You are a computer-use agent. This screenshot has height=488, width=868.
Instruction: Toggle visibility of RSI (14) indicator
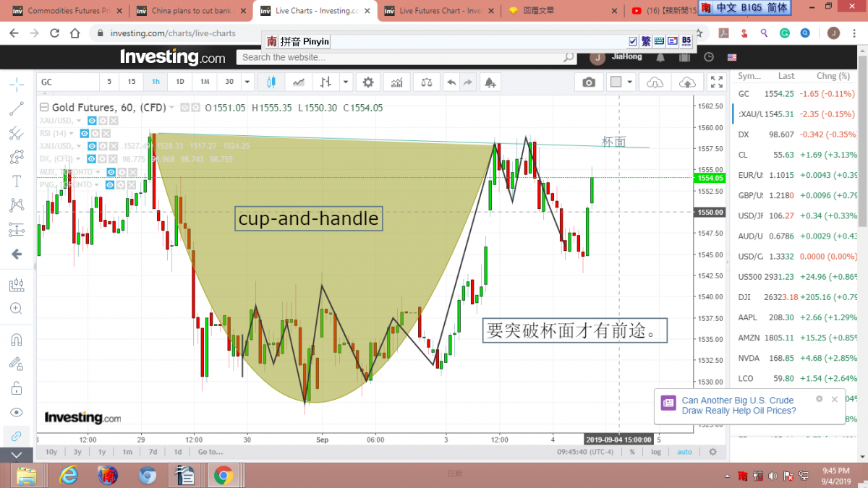coord(85,133)
